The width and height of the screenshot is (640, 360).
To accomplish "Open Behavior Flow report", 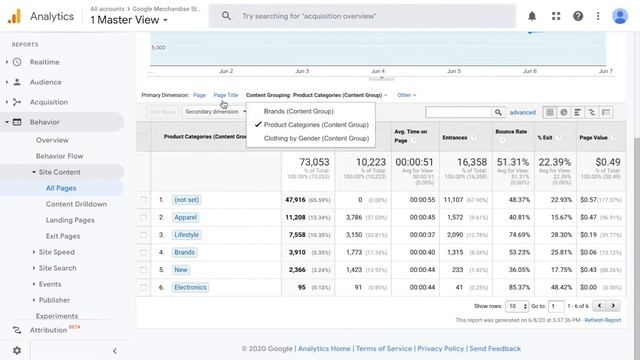I will 60,156.
